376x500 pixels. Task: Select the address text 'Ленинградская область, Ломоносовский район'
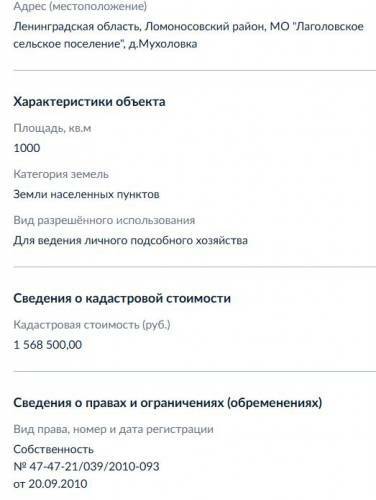139,27
